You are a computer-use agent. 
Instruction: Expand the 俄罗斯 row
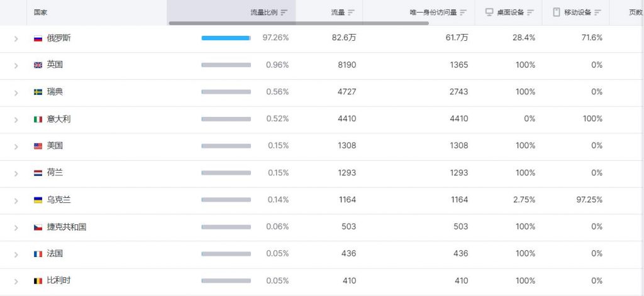(16, 38)
